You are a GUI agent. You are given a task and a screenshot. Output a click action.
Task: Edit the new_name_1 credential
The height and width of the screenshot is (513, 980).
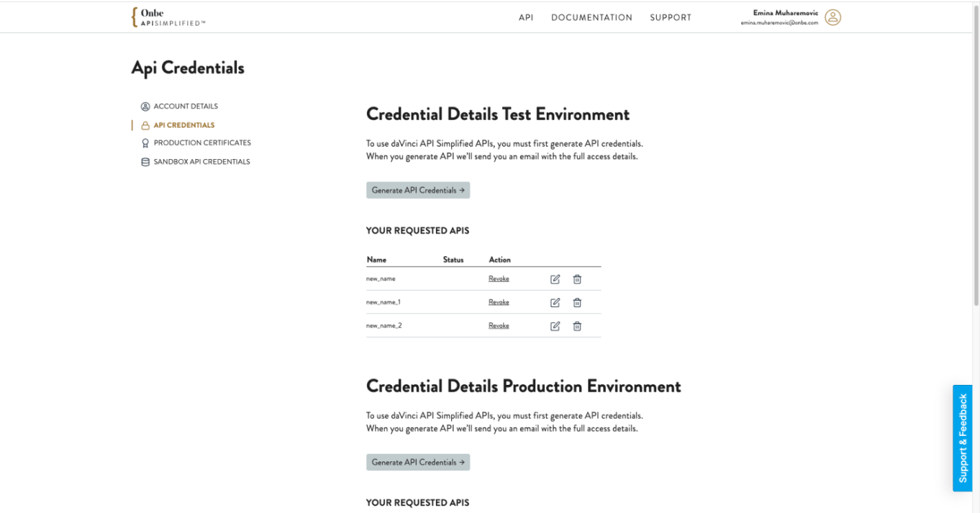coord(555,303)
